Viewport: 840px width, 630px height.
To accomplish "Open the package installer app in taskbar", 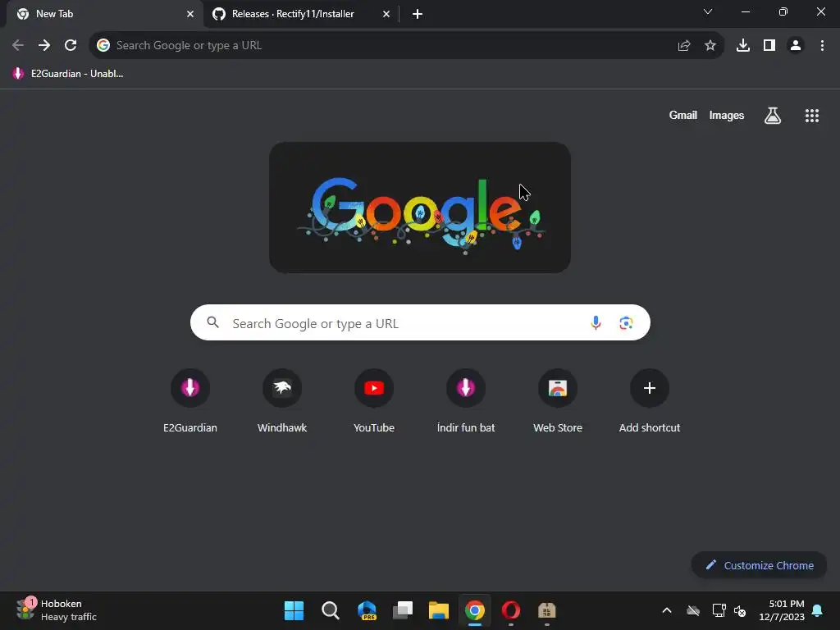I will [547, 610].
